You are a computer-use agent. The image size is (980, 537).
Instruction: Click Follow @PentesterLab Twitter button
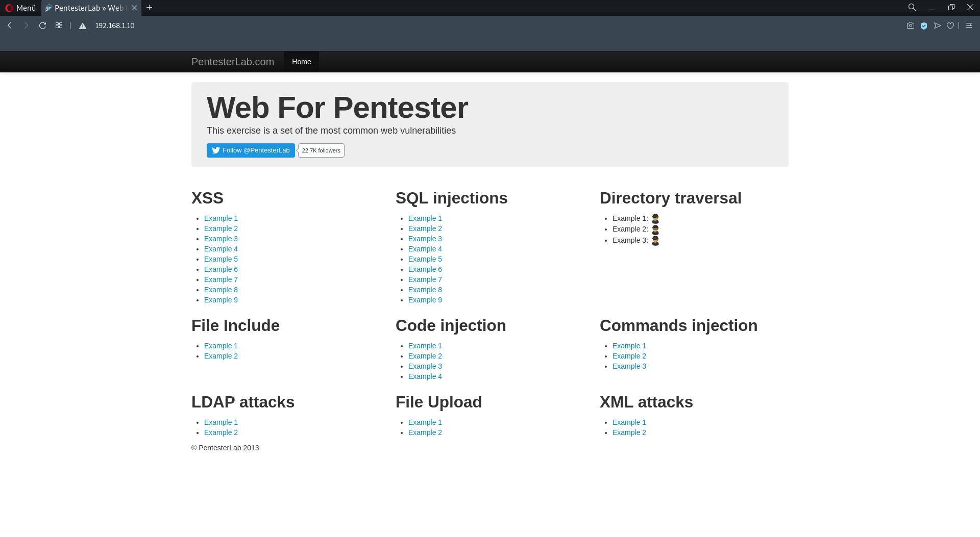click(x=251, y=150)
